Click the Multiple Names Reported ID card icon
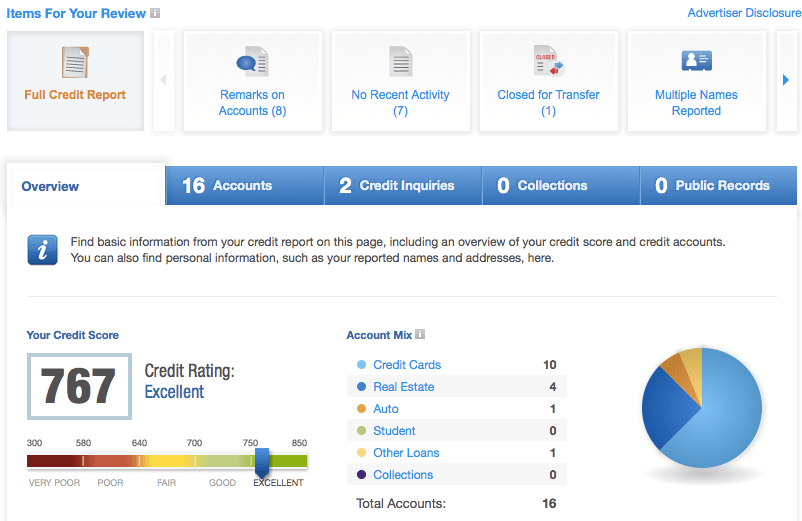 [697, 61]
